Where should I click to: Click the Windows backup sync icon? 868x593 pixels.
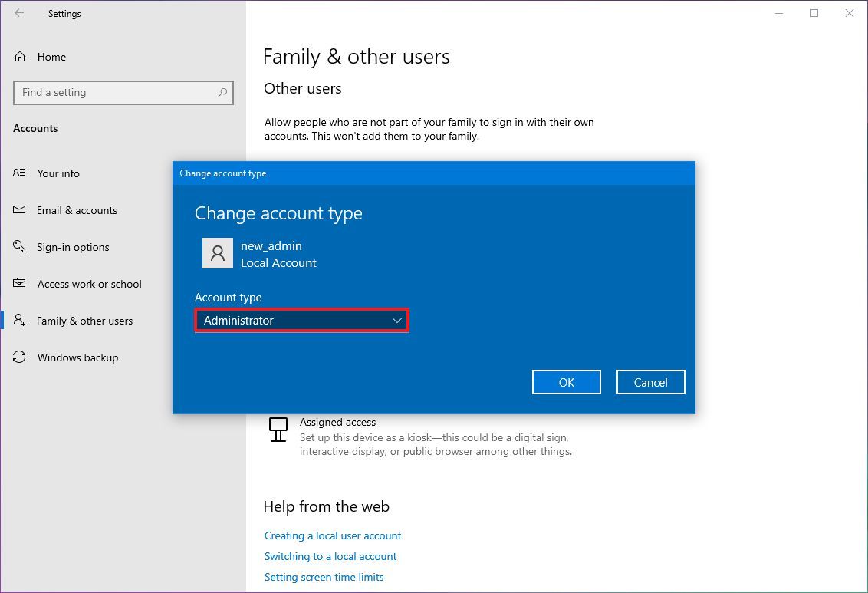tap(18, 357)
